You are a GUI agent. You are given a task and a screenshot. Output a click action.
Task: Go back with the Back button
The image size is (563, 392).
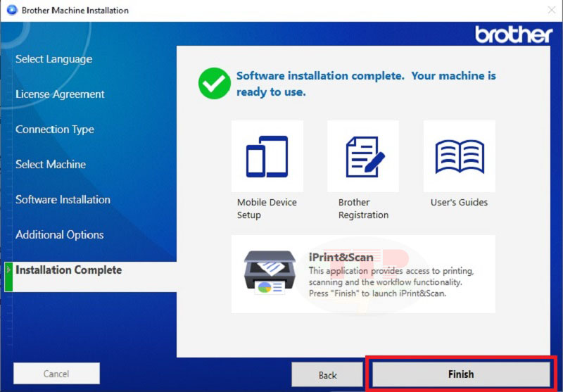(327, 374)
